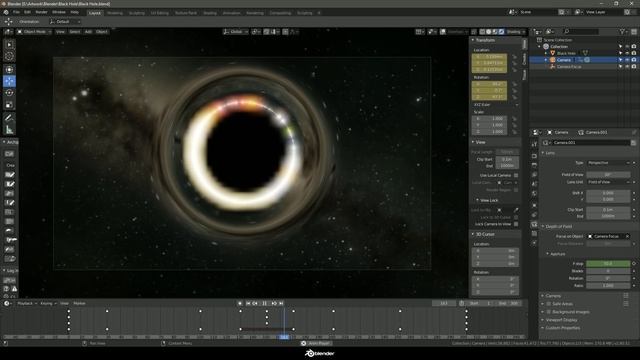This screenshot has width=640, height=360.
Task: Open the Lens Unit Field of View dropdown
Action: click(x=608, y=182)
